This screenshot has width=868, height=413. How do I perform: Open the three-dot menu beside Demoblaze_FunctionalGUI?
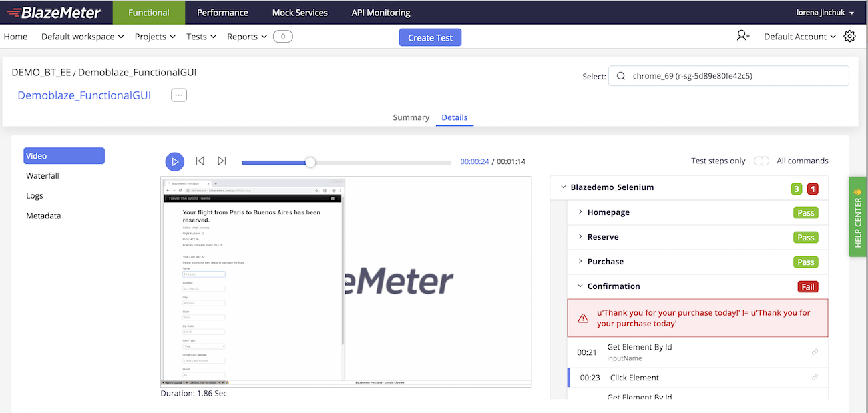click(x=179, y=95)
